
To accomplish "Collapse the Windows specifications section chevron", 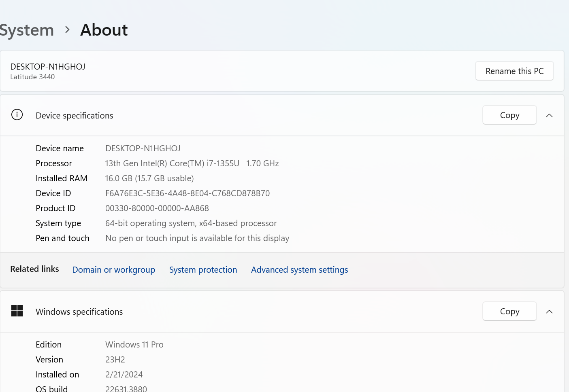I will 549,311.
